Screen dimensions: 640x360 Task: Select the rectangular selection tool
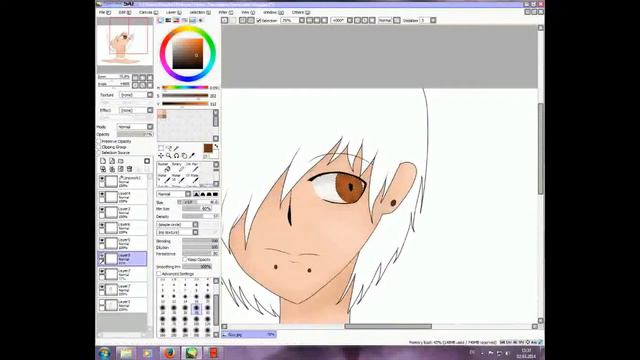pos(161,148)
